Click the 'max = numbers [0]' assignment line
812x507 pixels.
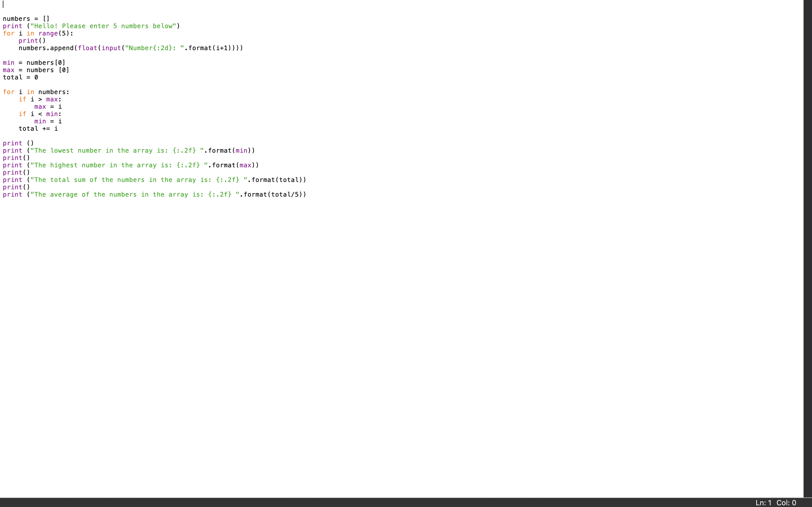pyautogui.click(x=36, y=70)
